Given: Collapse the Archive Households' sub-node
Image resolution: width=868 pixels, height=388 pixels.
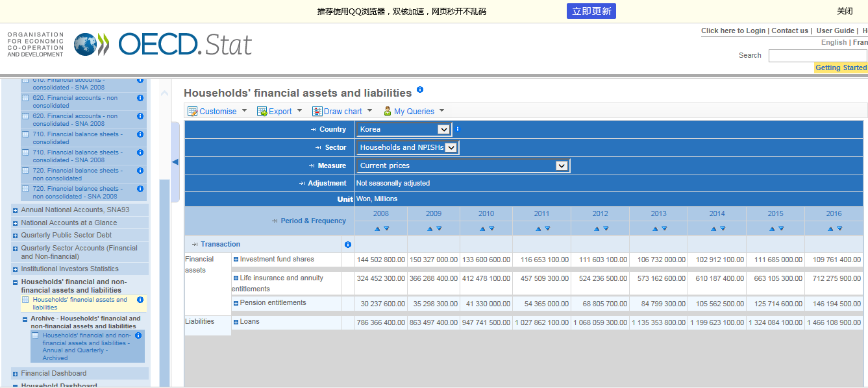Looking at the screenshot, I should point(25,319).
